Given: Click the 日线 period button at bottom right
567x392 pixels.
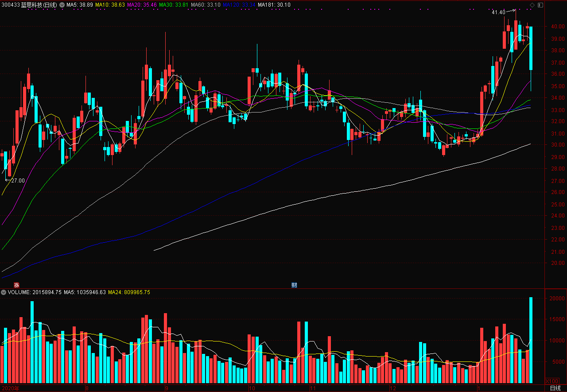Looking at the screenshot, I should (555, 388).
